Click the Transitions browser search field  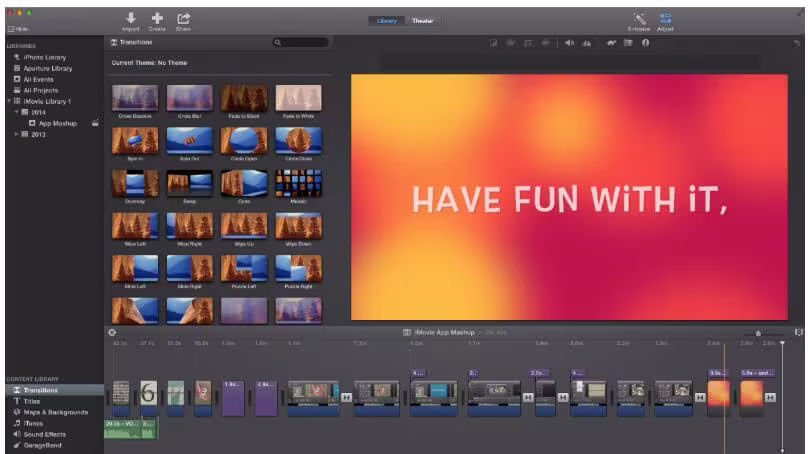coord(301,42)
